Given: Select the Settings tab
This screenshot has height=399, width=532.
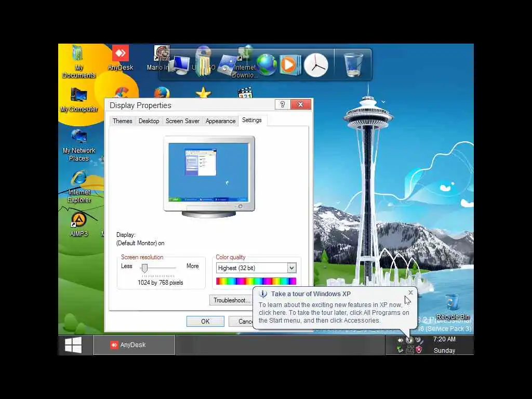Looking at the screenshot, I should [x=252, y=121].
